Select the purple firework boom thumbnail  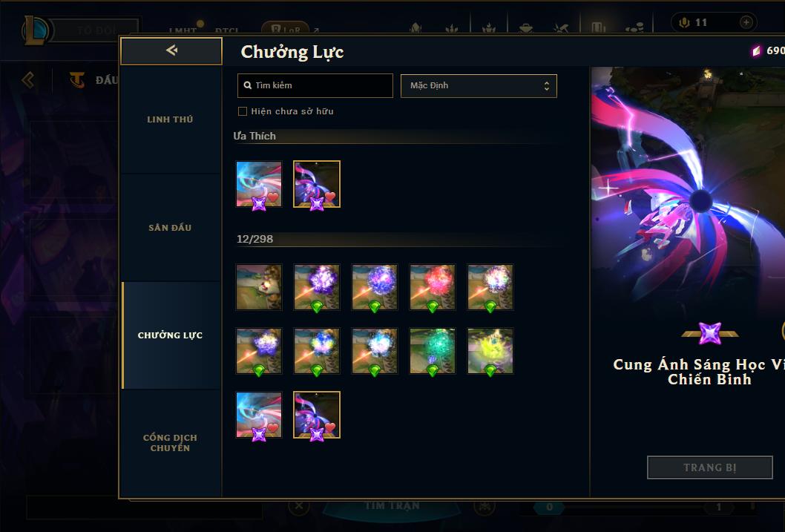coord(317,287)
